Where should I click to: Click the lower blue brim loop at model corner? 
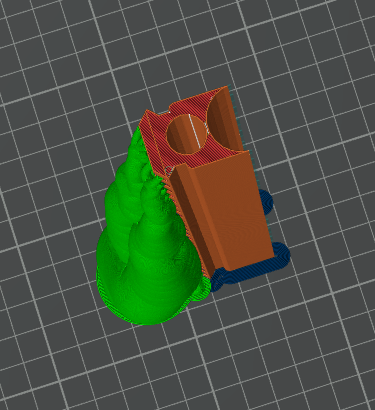(x=282, y=253)
